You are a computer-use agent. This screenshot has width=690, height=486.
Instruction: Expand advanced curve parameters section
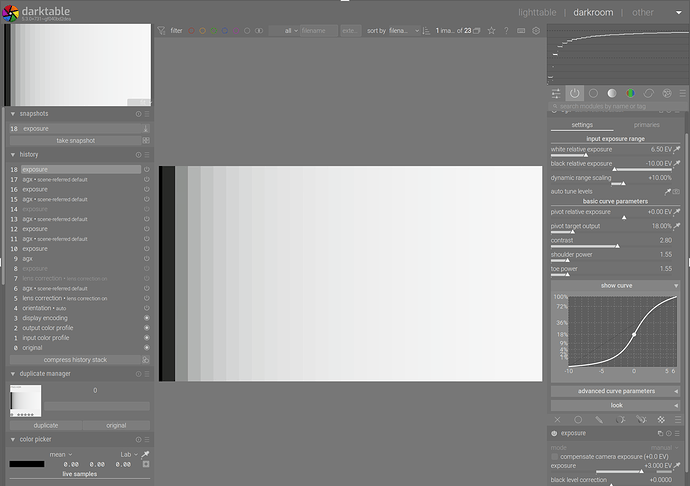[614, 391]
